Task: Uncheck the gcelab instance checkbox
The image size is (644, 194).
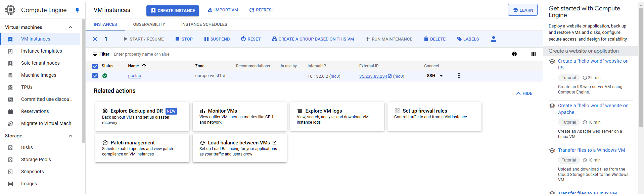Action: (x=95, y=76)
